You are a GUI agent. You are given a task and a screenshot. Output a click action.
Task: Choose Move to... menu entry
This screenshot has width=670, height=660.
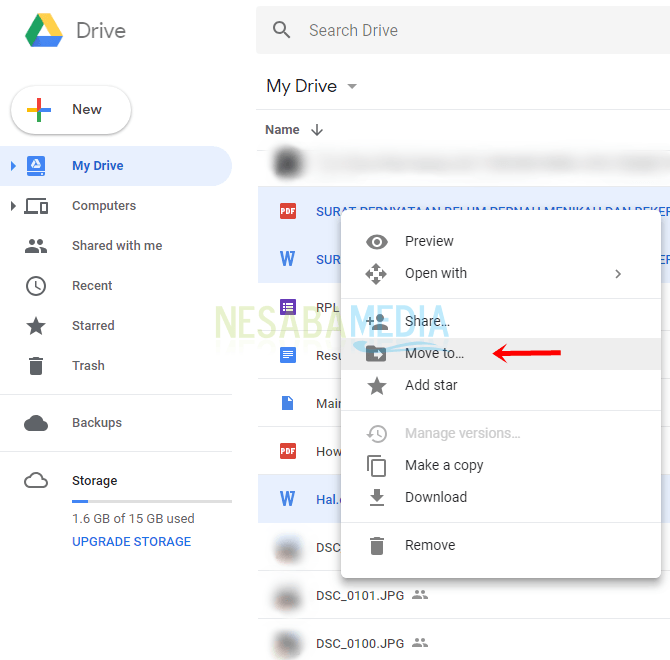501,354
